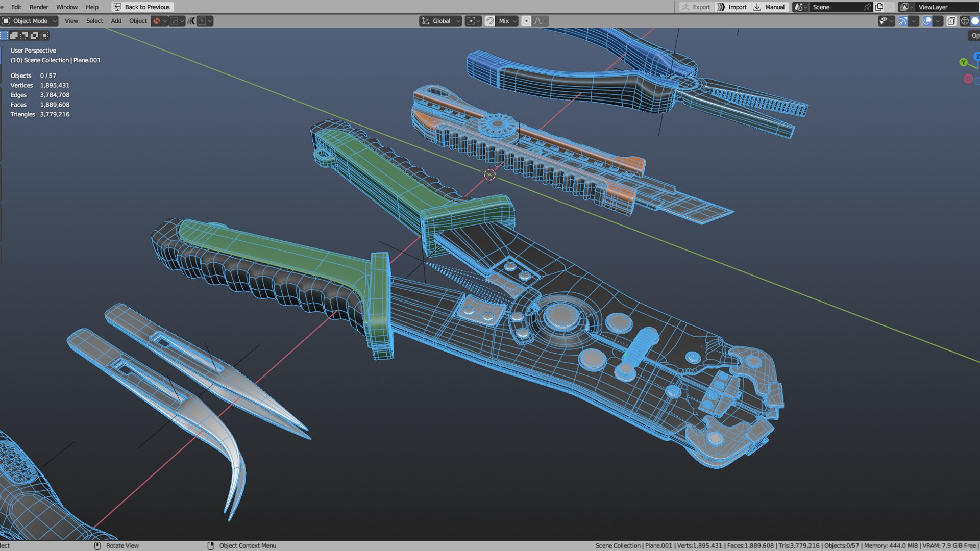The height and width of the screenshot is (551, 980).
Task: Toggle proportional editing
Action: click(526, 21)
